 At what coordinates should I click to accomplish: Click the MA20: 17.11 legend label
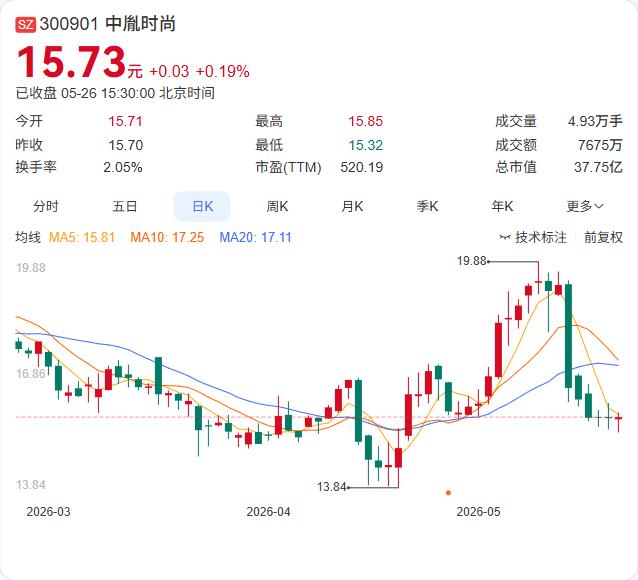256,237
